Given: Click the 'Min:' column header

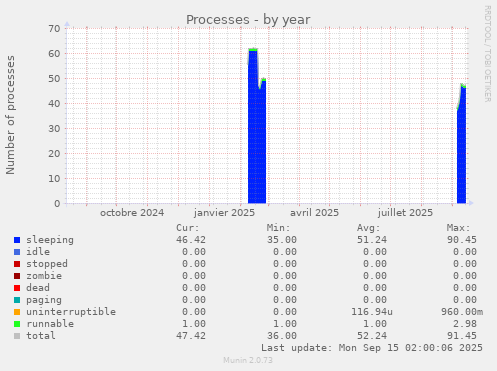Looking at the screenshot, I should click(278, 228).
